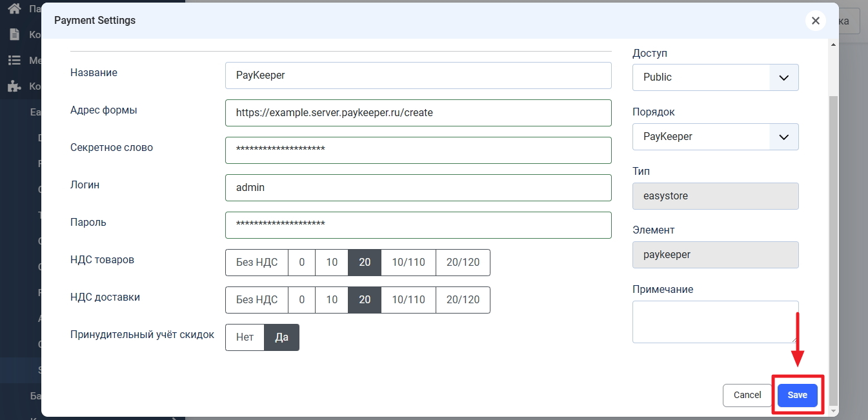This screenshot has height=420, width=868.
Task: Click the dialog scrollbar down arrow
Action: [x=833, y=410]
